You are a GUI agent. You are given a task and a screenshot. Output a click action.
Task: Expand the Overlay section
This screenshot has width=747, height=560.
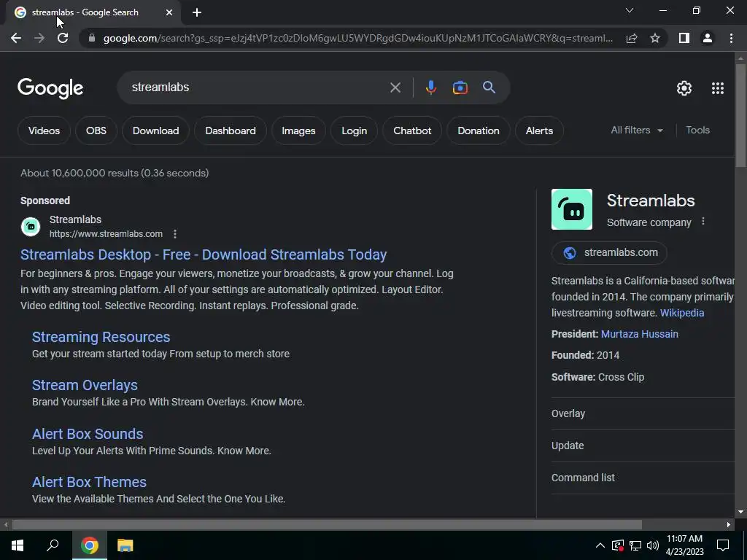643,413
